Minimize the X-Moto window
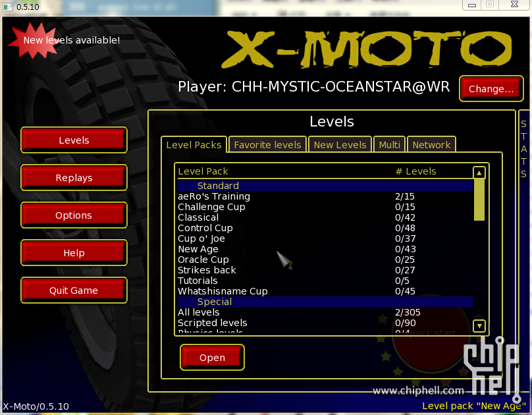The height and width of the screenshot is (415, 532). pyautogui.click(x=472, y=5)
